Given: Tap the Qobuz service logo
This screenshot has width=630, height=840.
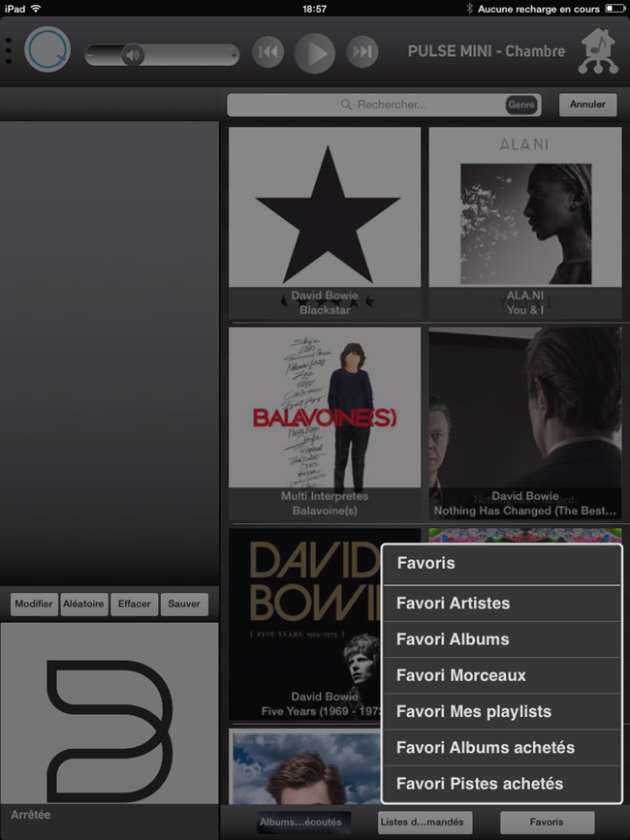Looking at the screenshot, I should pos(47,49).
